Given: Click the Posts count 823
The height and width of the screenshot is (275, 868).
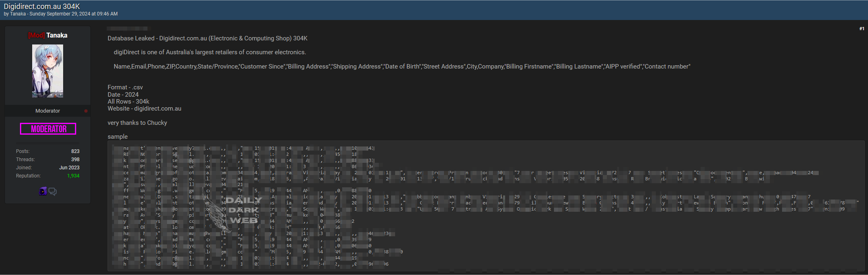Looking at the screenshot, I should [x=75, y=151].
